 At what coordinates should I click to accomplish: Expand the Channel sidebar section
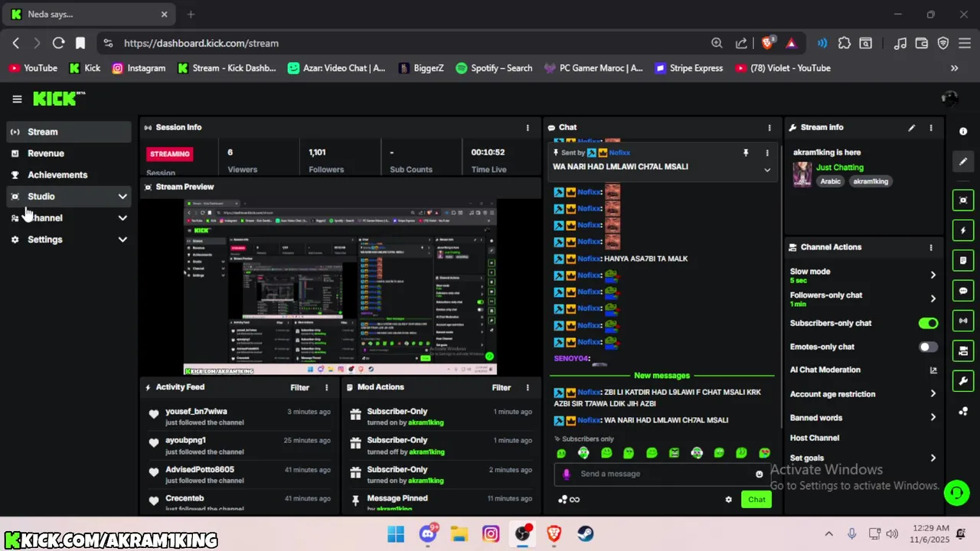pos(122,218)
